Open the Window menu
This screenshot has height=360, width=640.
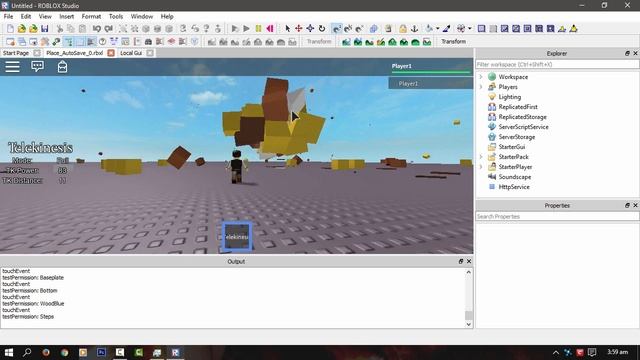coord(142,16)
